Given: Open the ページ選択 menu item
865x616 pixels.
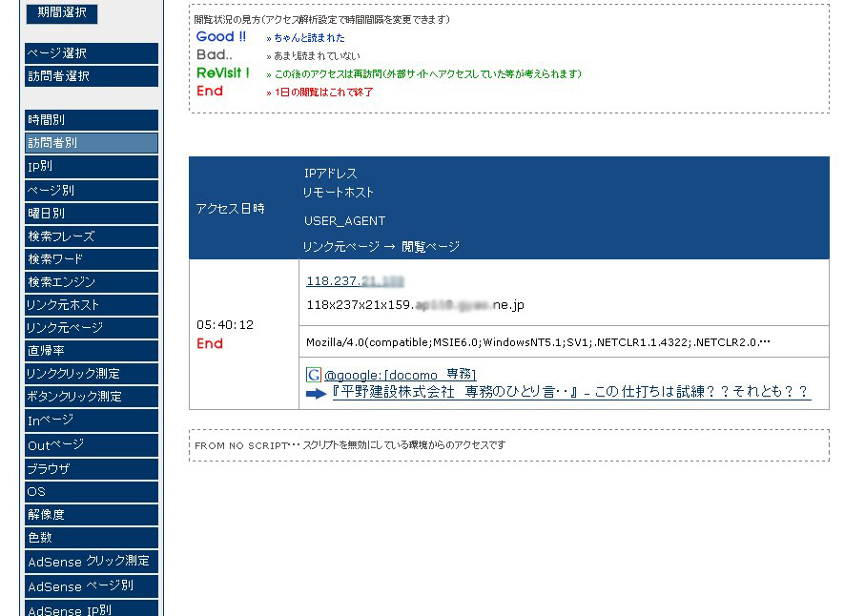Looking at the screenshot, I should 92,53.
